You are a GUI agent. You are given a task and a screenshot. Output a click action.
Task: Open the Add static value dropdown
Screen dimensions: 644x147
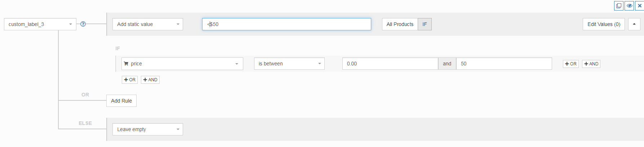pos(147,24)
